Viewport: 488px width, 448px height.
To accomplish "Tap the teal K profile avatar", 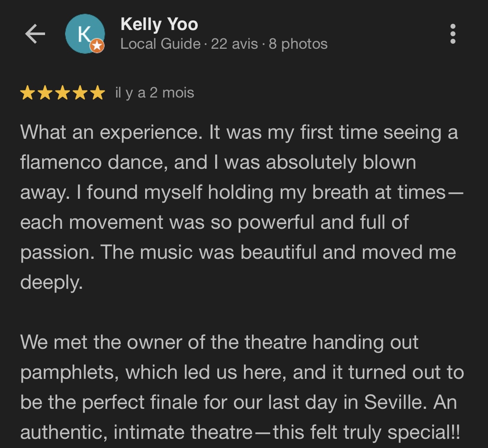I will click(x=85, y=33).
